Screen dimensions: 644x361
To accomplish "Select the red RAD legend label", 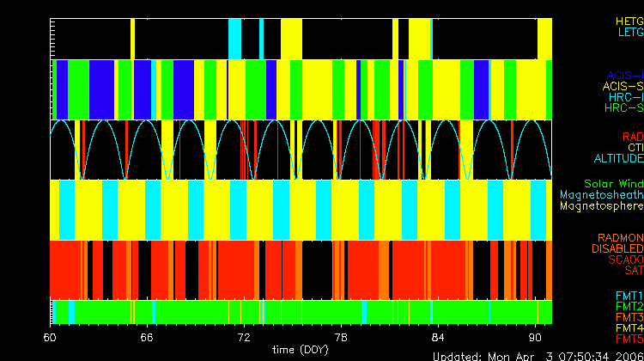I will 632,137.
